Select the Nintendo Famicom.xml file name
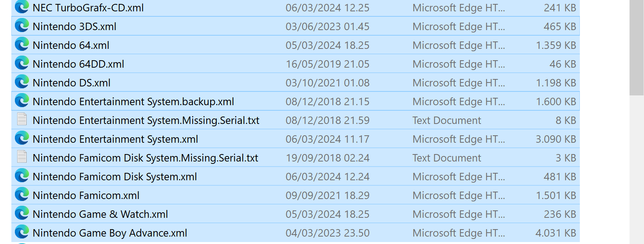 click(86, 196)
